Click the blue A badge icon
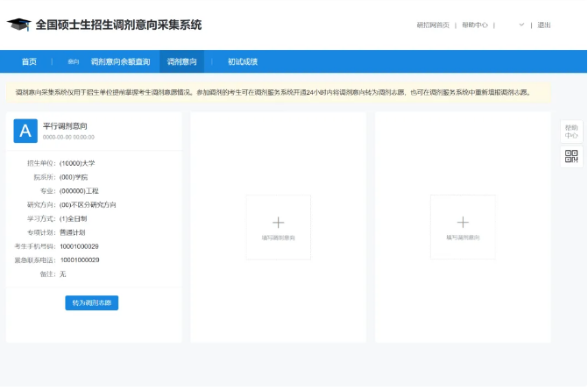Viewport: 588px width, 391px height. (25, 131)
